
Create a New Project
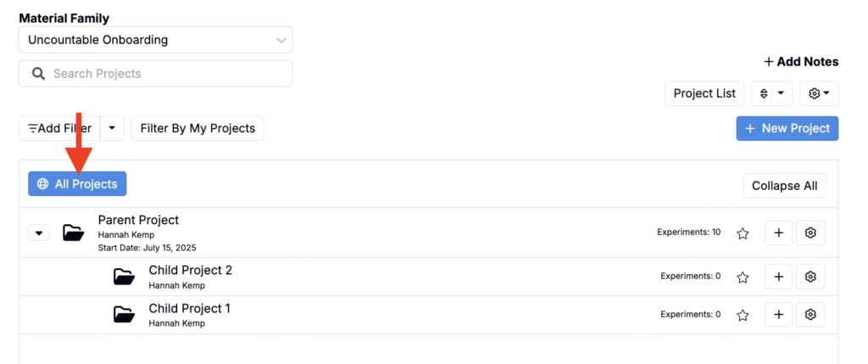click(x=787, y=129)
